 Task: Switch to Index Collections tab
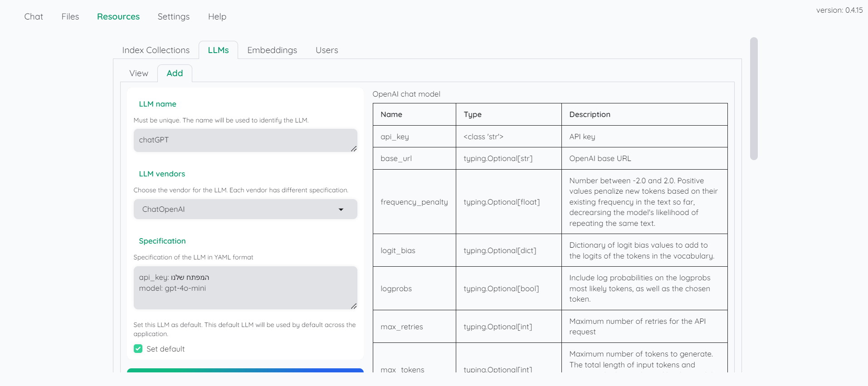156,50
